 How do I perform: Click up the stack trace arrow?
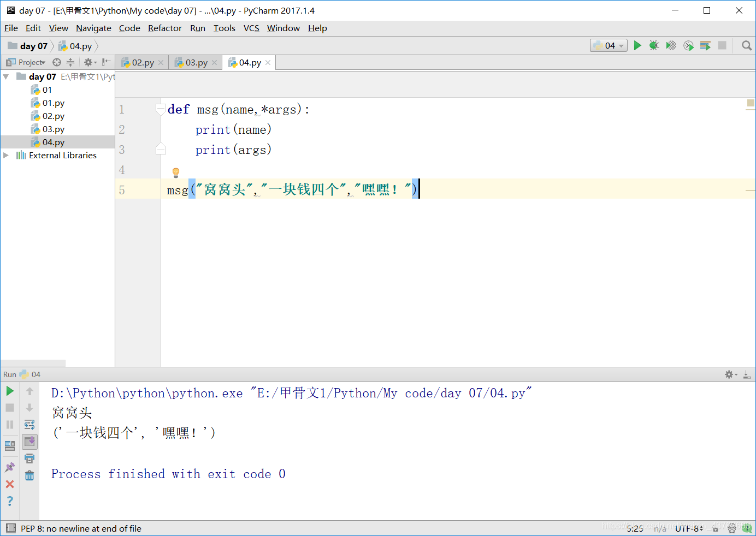(x=29, y=391)
